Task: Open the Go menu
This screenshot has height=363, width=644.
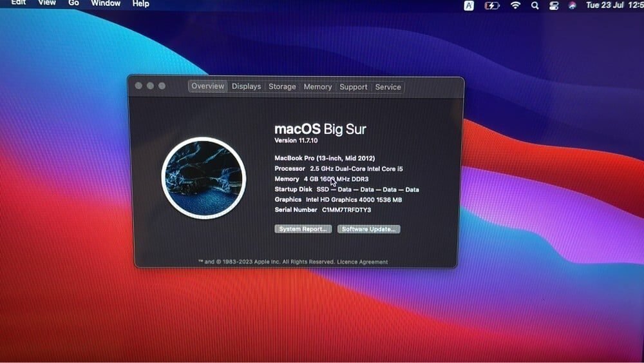Action: click(73, 3)
